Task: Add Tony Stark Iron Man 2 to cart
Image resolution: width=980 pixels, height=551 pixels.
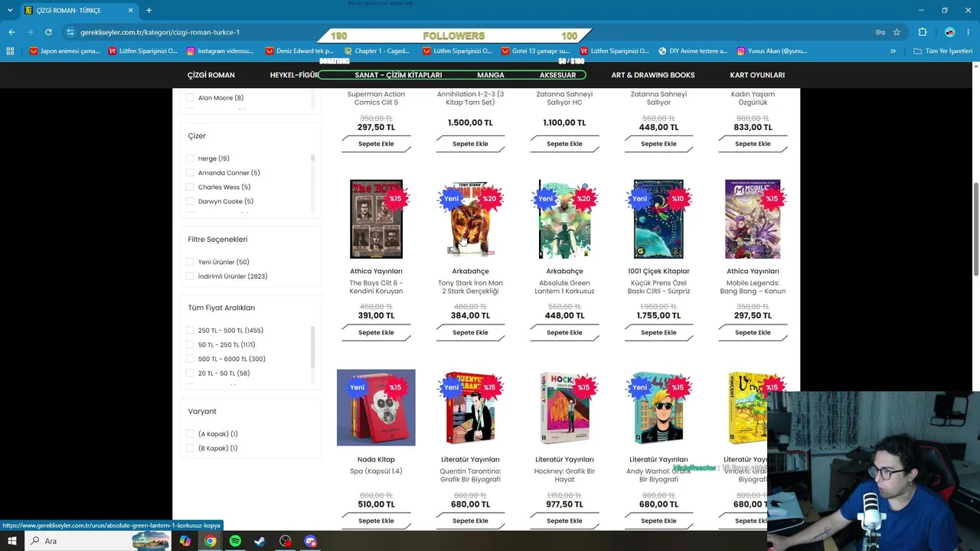Action: (x=470, y=333)
